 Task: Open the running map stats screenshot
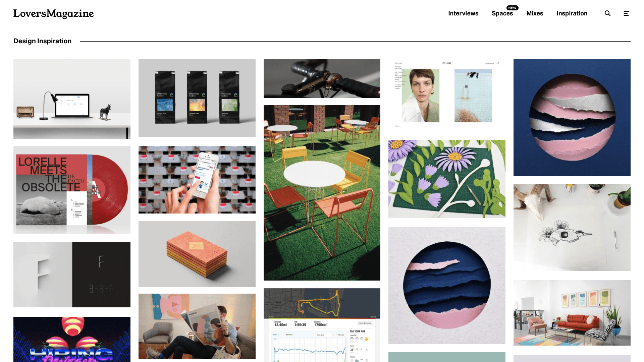[322, 325]
